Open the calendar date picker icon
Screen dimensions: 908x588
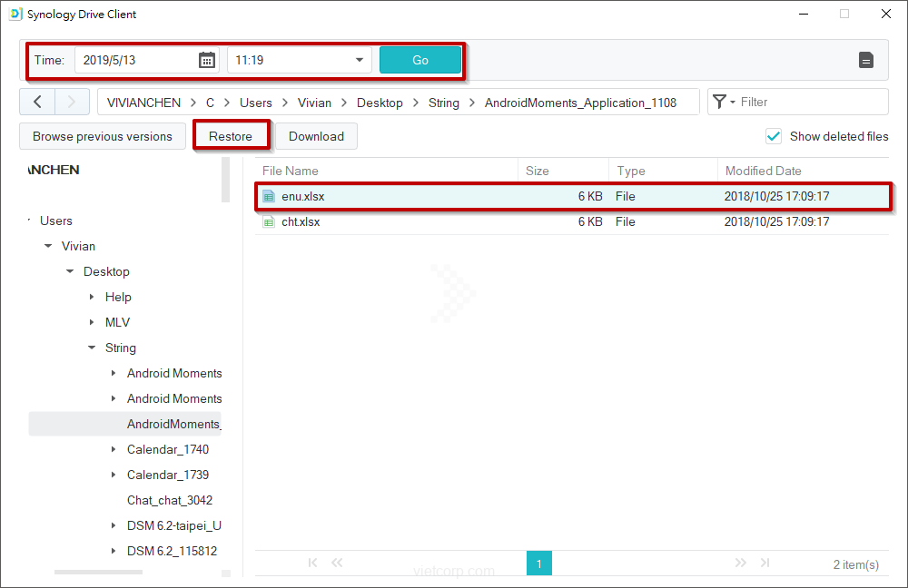coord(207,61)
